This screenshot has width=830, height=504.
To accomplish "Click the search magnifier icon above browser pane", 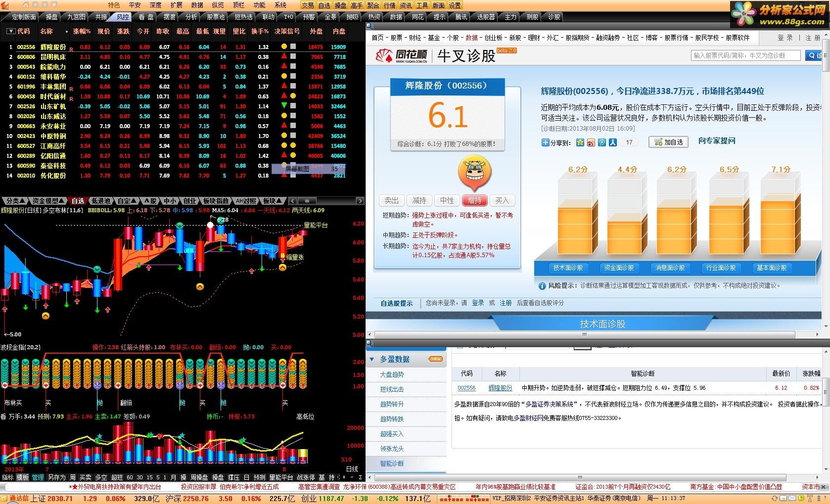I will 369,26.
